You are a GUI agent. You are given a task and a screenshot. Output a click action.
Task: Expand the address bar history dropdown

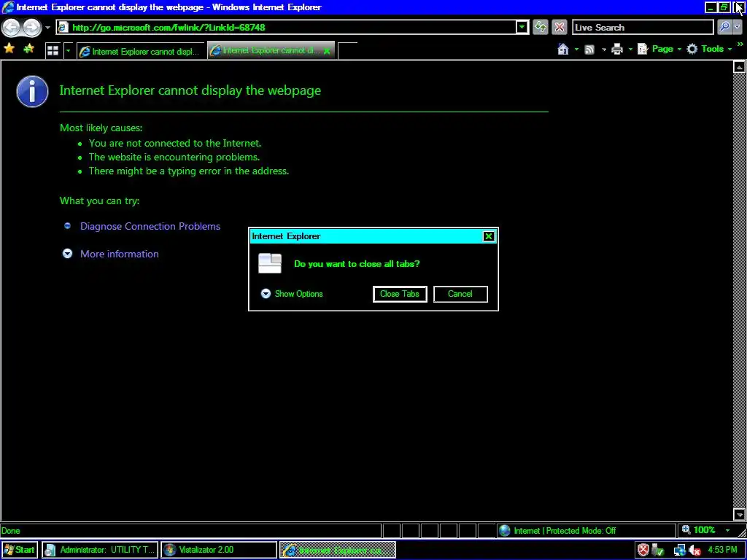click(522, 27)
